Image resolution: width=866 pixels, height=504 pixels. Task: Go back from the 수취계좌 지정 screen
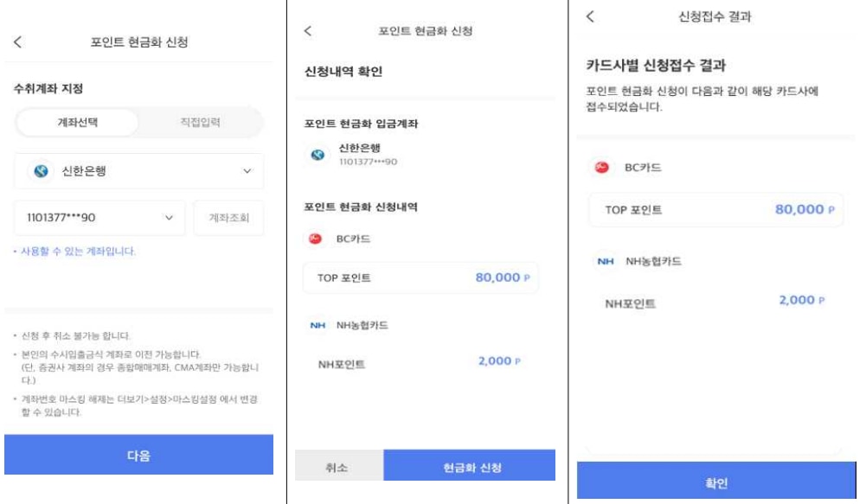tap(17, 42)
